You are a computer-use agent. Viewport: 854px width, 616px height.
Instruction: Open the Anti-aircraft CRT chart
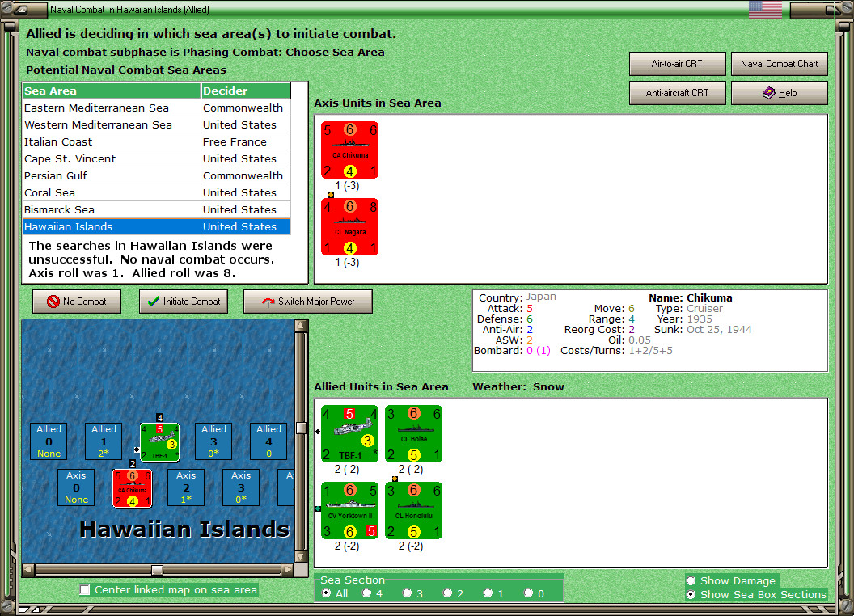click(678, 93)
